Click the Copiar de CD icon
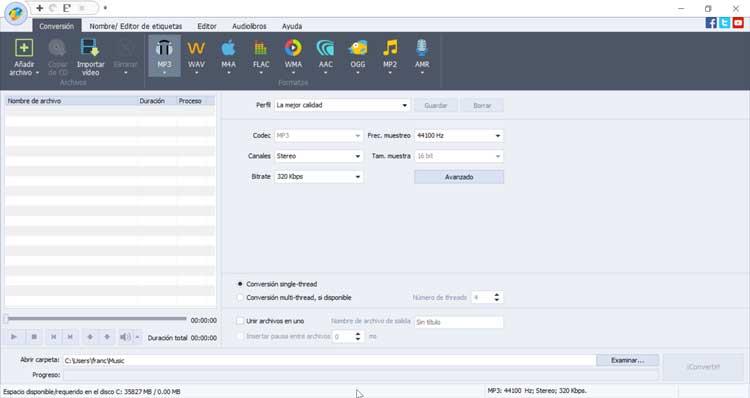The width and height of the screenshot is (750, 398). point(57,48)
